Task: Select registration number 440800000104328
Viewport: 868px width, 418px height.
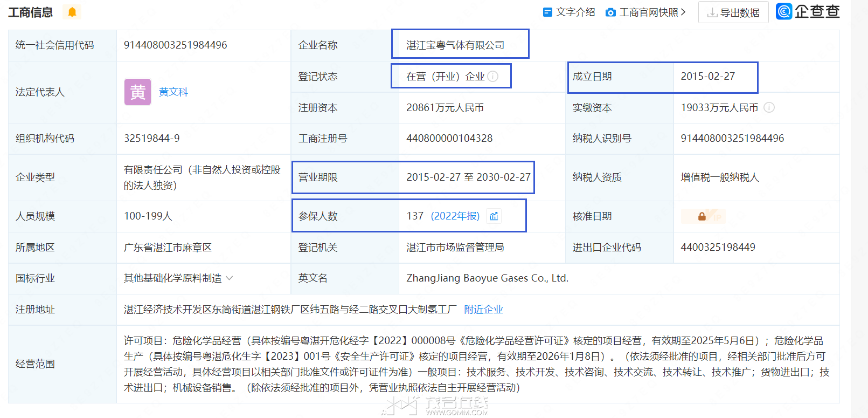Action: (449, 139)
